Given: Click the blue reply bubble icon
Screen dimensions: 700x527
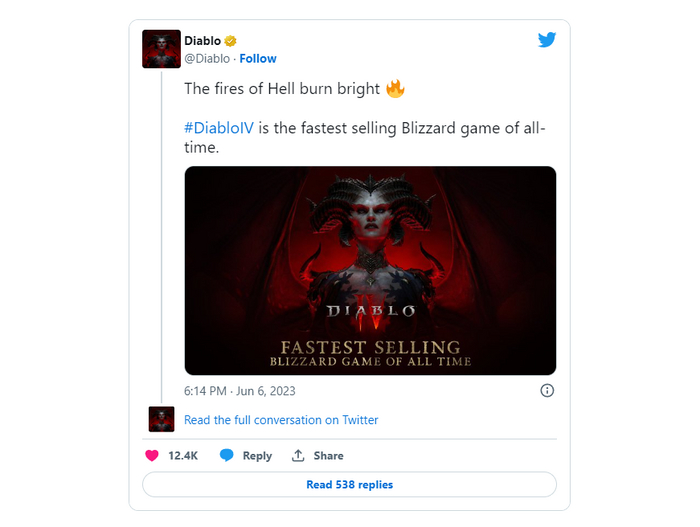Looking at the screenshot, I should pyautogui.click(x=226, y=456).
